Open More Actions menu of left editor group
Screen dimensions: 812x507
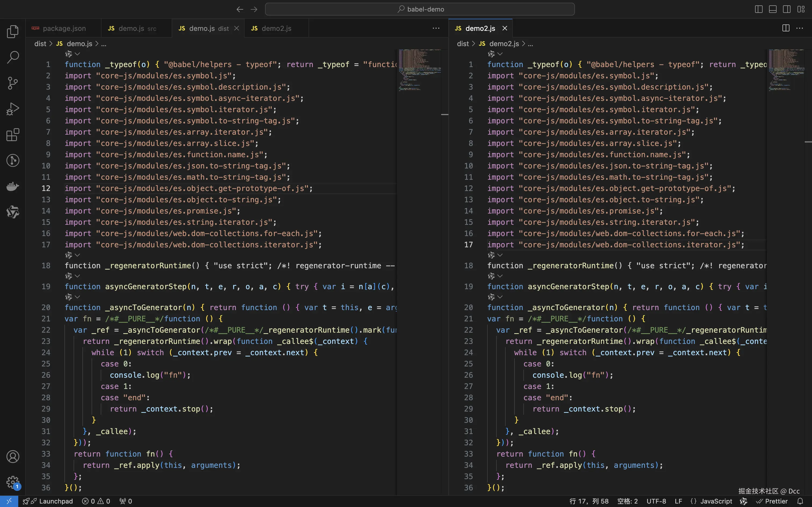coord(436,28)
